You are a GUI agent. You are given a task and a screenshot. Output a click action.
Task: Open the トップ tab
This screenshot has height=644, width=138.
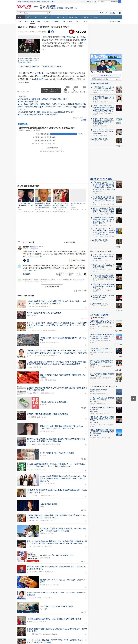(20, 17)
